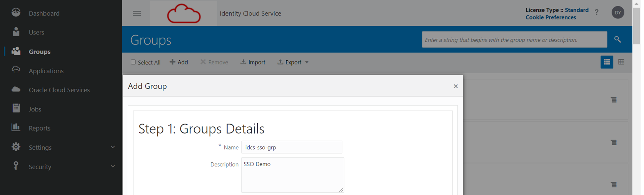The image size is (644, 195).
Task: Expand the Security submenu chevron
Action: 113,166
